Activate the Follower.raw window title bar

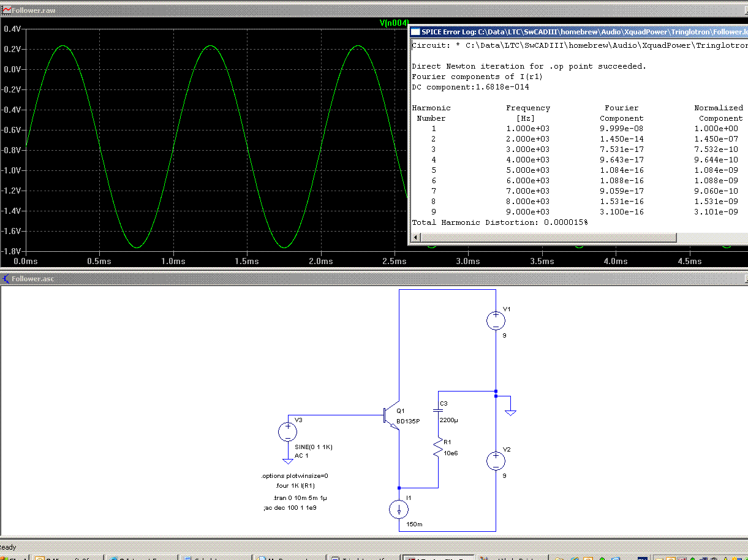tap(184, 11)
